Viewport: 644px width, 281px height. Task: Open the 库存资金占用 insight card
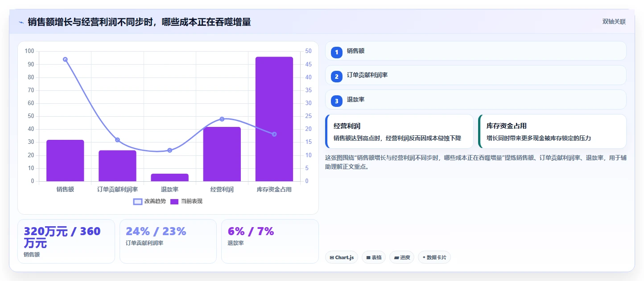552,131
